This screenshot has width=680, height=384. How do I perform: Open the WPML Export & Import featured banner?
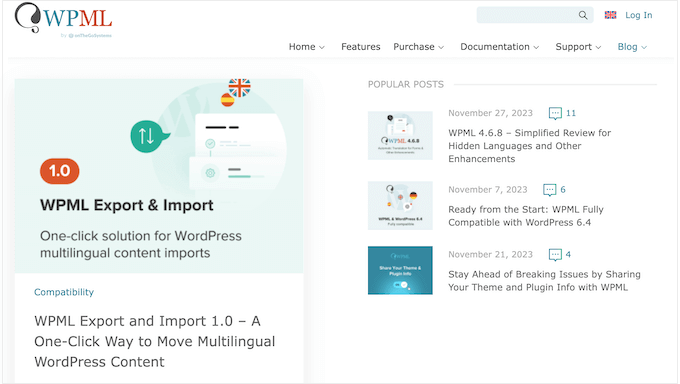tap(159, 176)
